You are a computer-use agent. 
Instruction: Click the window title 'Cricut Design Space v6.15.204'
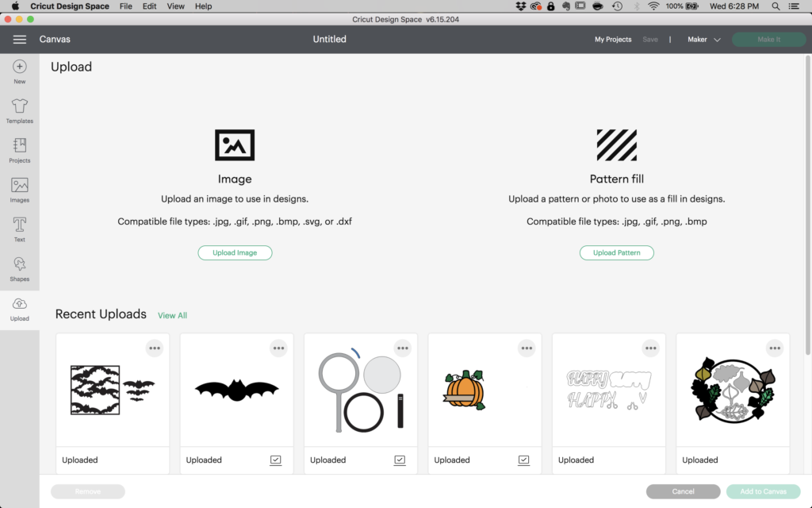tap(405, 20)
